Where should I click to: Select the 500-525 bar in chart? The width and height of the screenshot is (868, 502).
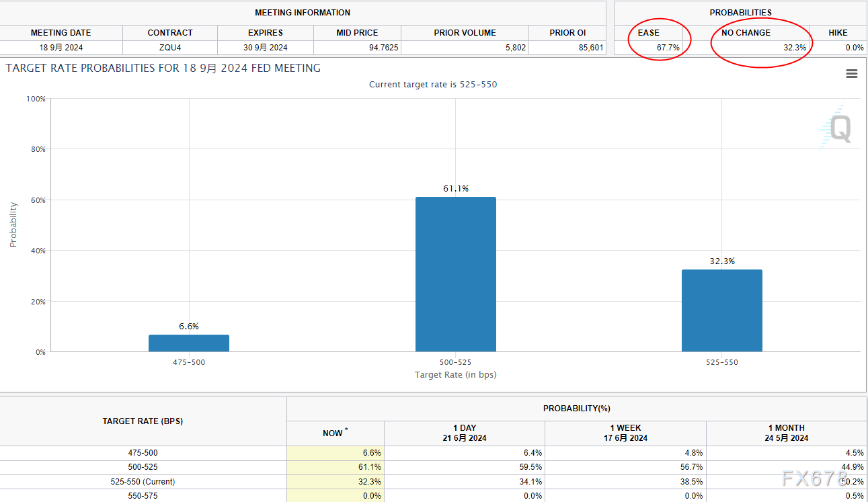[455, 274]
